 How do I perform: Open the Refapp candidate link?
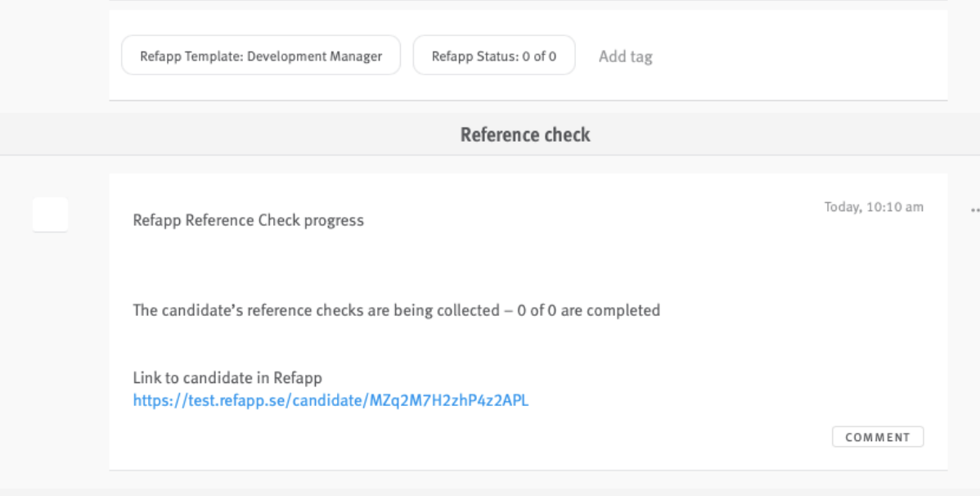[330, 401]
